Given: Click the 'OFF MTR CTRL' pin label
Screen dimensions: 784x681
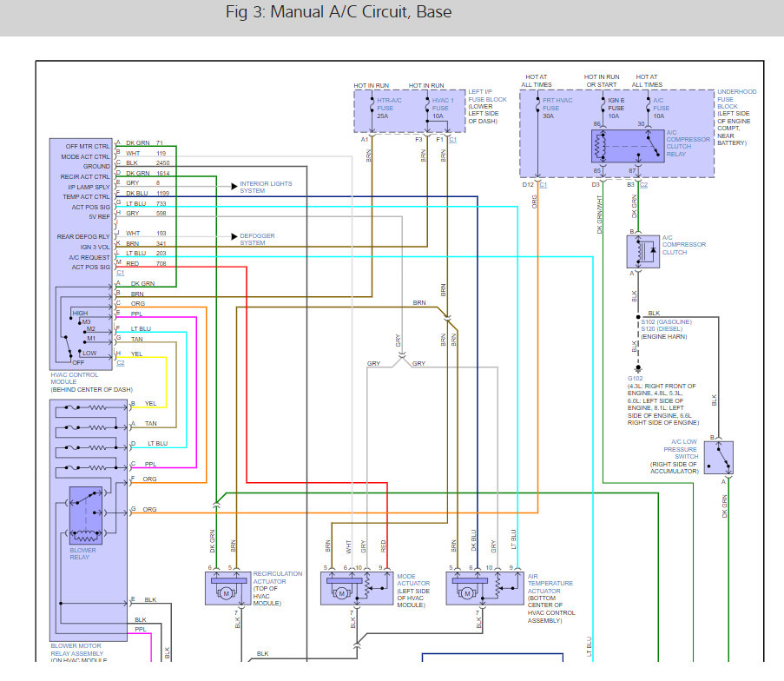Looking at the screenshot, I should coord(88,146).
